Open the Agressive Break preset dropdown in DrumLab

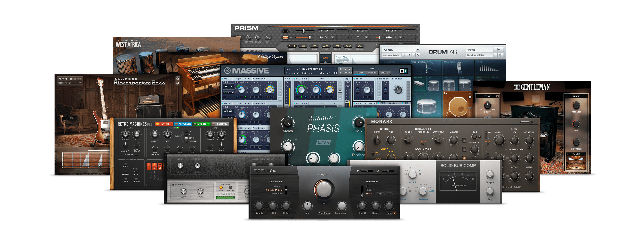point(393,55)
